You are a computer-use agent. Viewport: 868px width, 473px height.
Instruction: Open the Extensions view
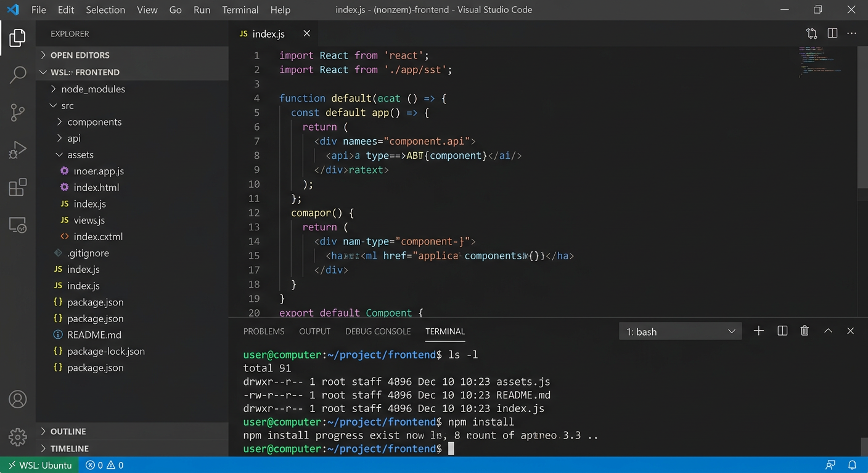coord(18,187)
